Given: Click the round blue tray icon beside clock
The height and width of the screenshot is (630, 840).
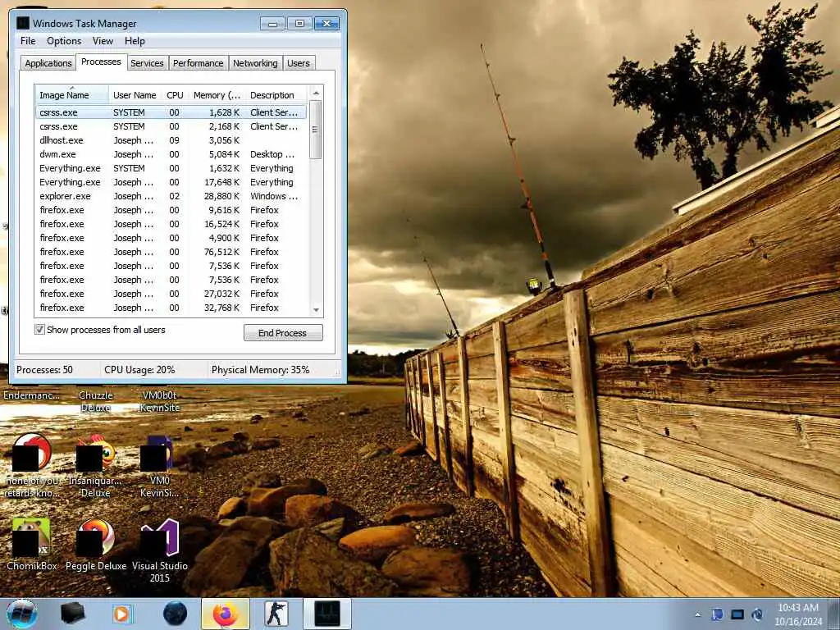Looking at the screenshot, I should tap(757, 614).
